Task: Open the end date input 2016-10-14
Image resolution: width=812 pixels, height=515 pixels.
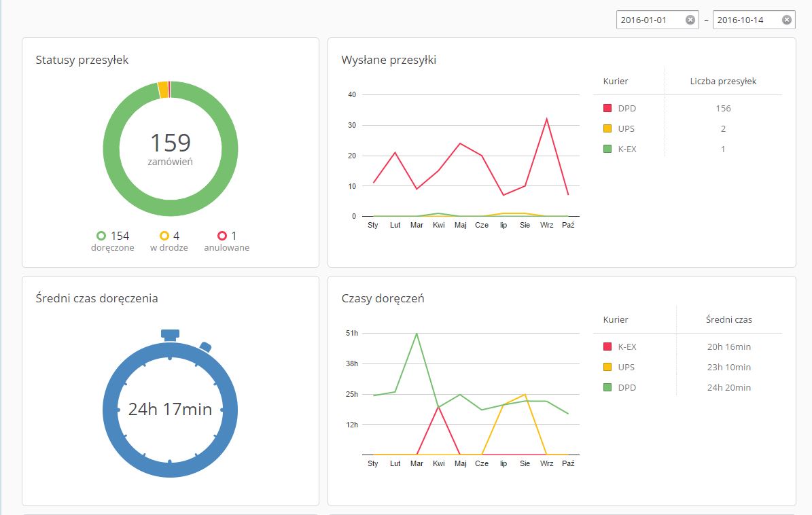Action: (744, 20)
